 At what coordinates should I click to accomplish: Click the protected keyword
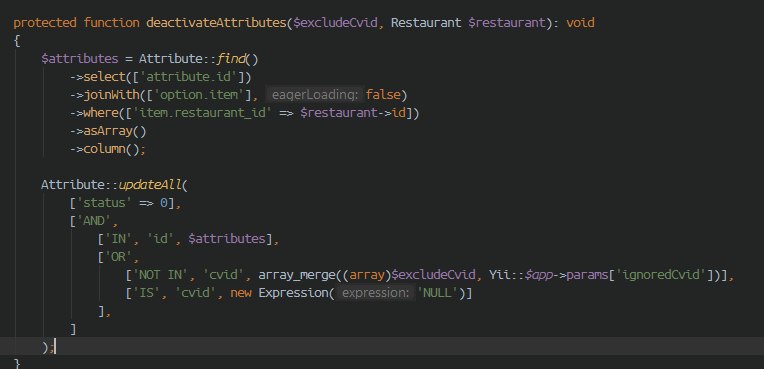[45, 23]
